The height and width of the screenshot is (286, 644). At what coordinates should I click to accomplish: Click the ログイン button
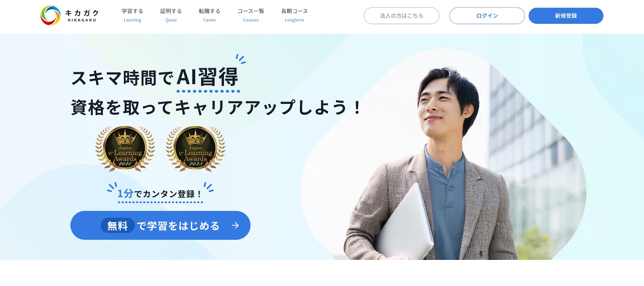click(x=487, y=16)
